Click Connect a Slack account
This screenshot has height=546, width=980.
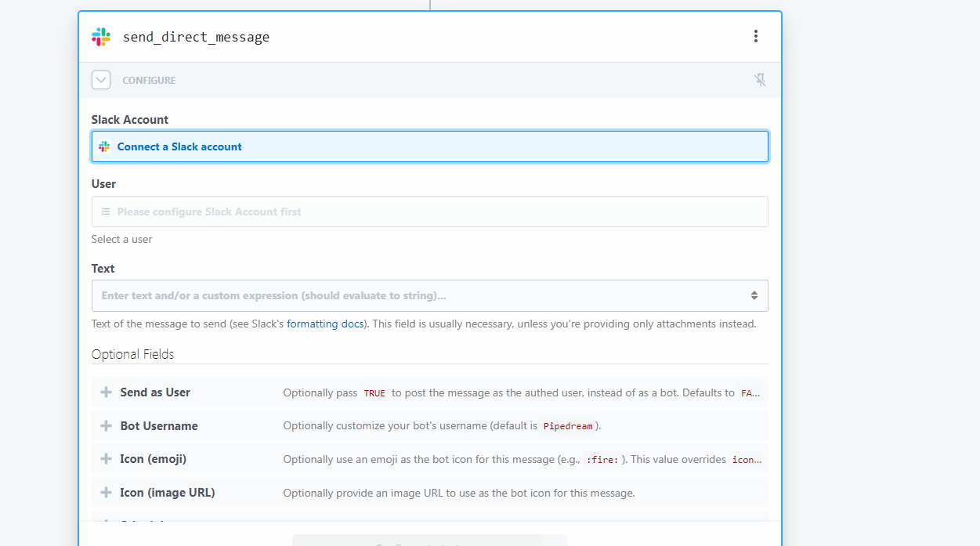coord(179,146)
